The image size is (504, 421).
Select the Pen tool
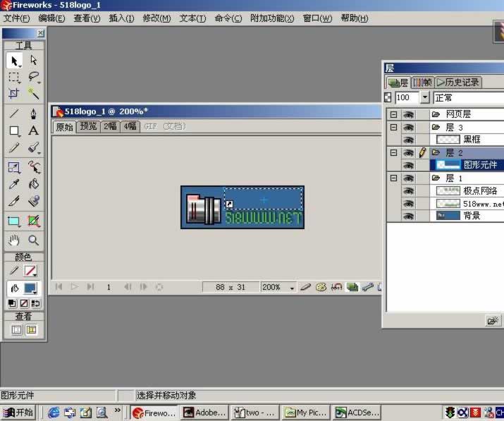click(33, 114)
